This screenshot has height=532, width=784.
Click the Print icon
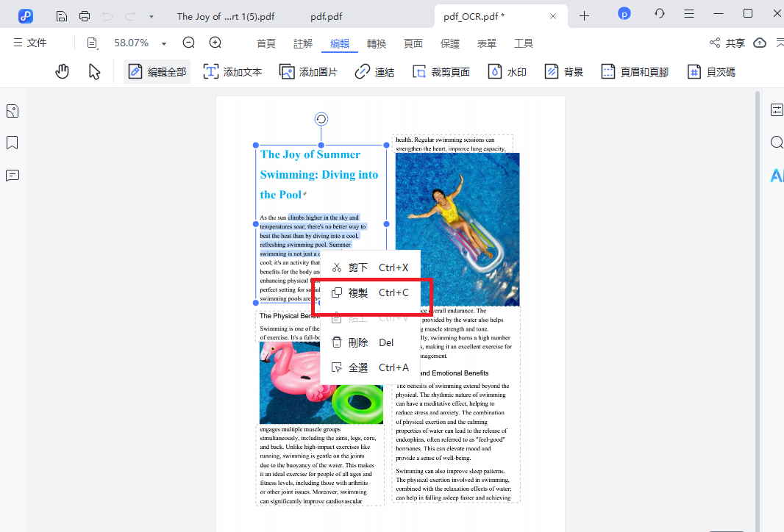tap(85, 15)
